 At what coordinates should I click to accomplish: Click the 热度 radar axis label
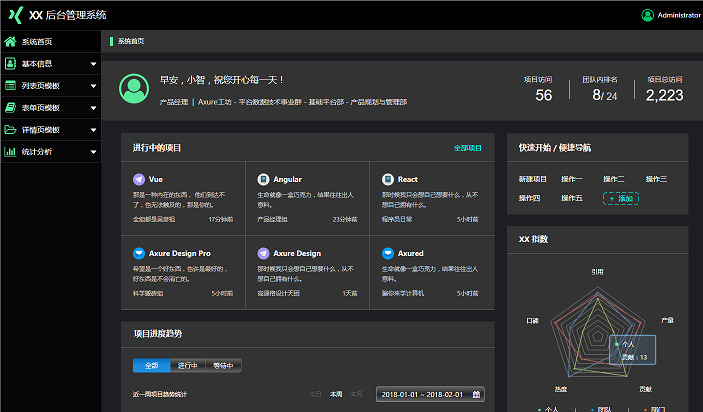coord(561,390)
